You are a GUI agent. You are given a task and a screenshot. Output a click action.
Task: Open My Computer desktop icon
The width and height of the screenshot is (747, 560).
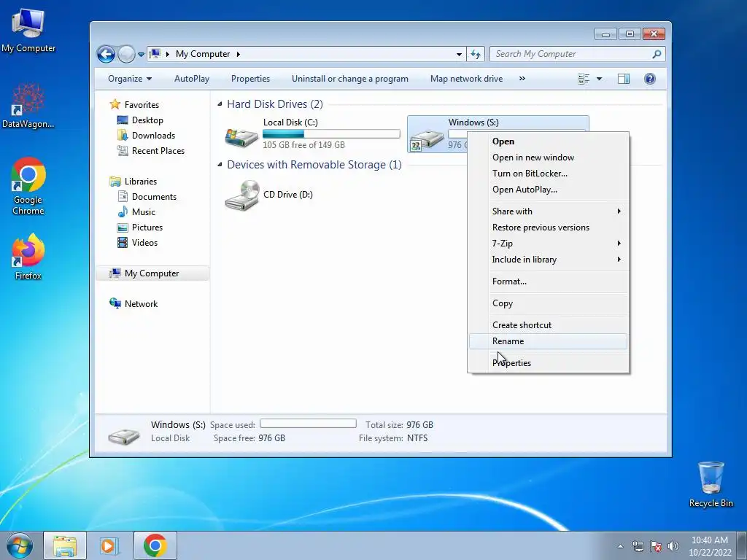28,31
